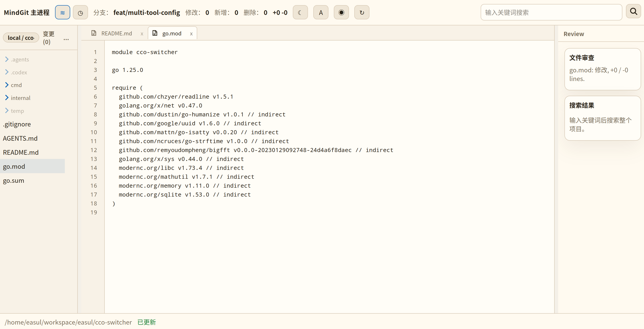Image resolution: width=644 pixels, height=329 pixels.
Task: Toggle dark mode with the moon icon
Action: (300, 12)
